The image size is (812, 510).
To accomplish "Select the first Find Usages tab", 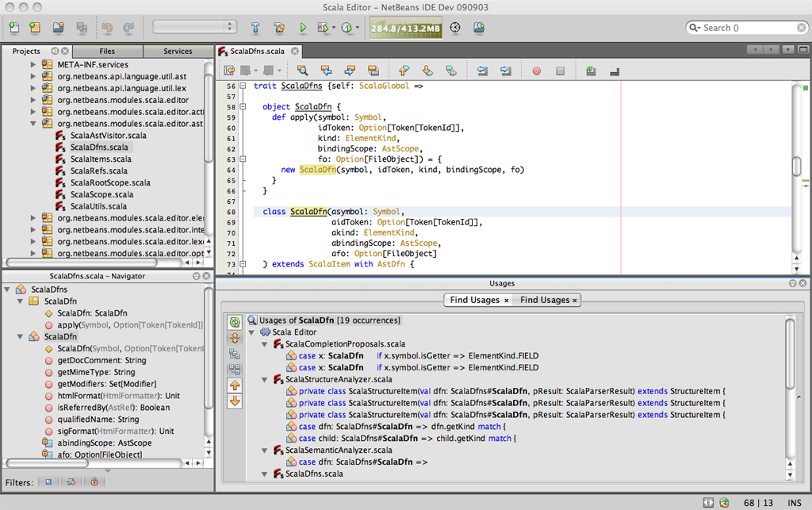I will pyautogui.click(x=474, y=300).
